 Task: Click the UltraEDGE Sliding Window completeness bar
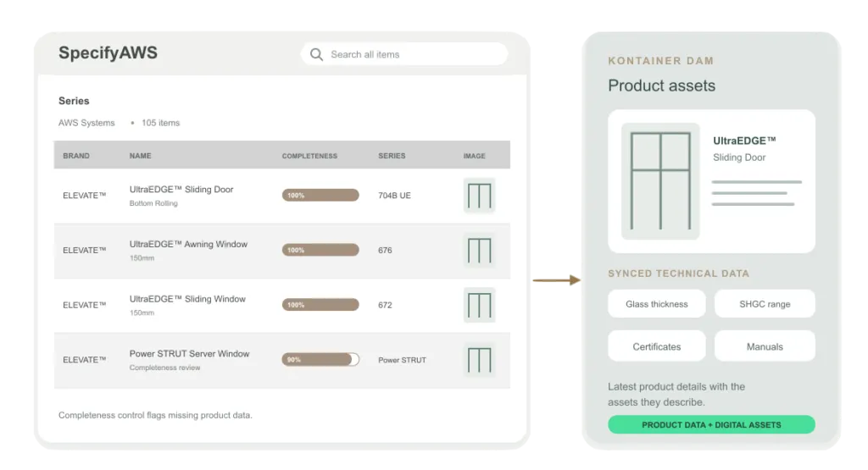coord(320,305)
